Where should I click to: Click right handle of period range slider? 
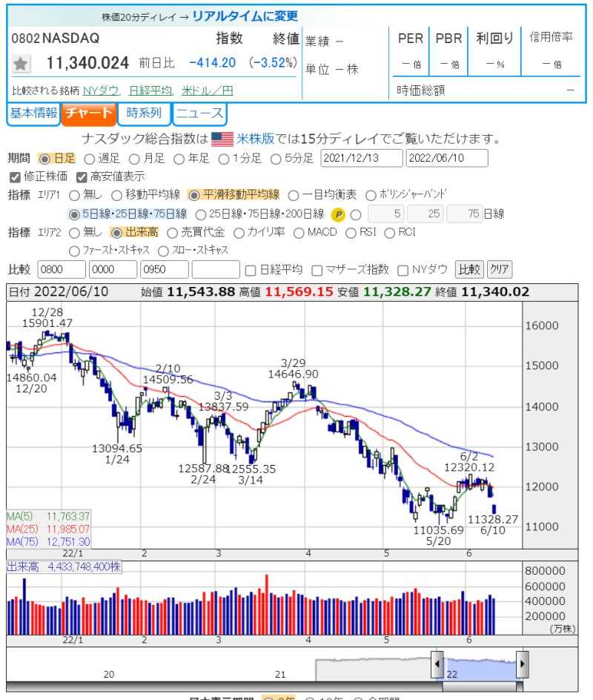tap(523, 664)
